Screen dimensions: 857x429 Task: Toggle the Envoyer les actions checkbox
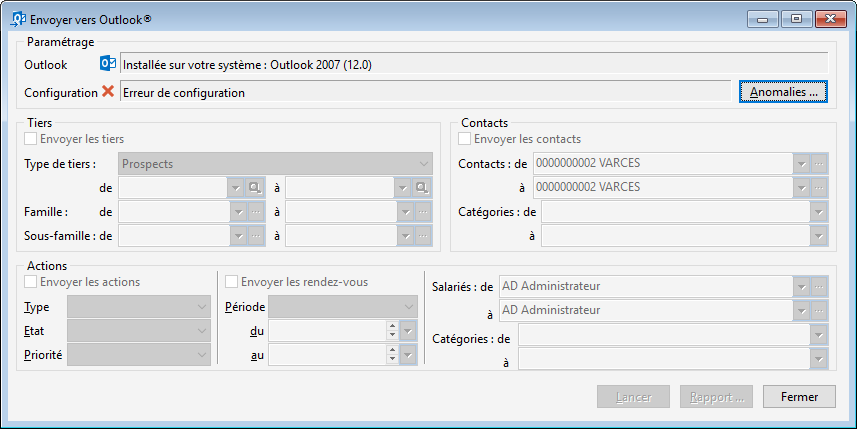click(31, 282)
